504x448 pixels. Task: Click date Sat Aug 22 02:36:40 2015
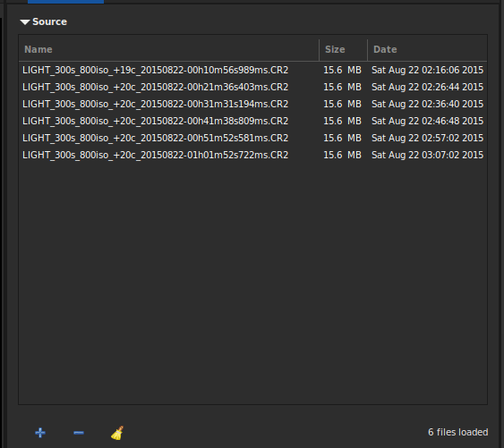coord(427,104)
